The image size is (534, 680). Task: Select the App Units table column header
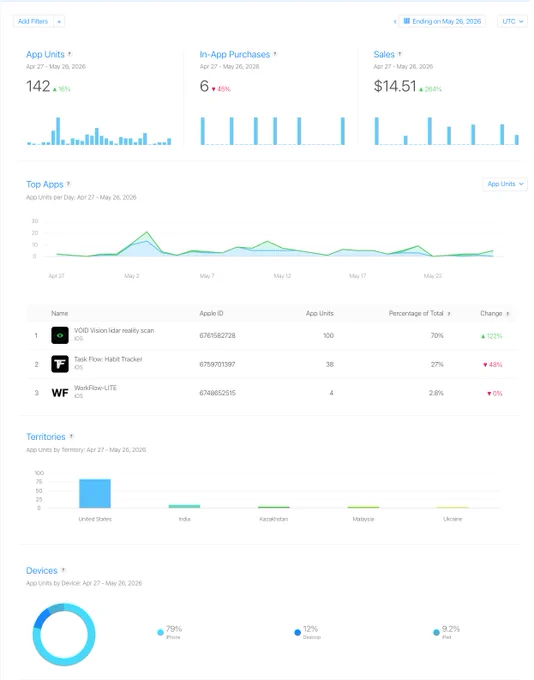(320, 313)
